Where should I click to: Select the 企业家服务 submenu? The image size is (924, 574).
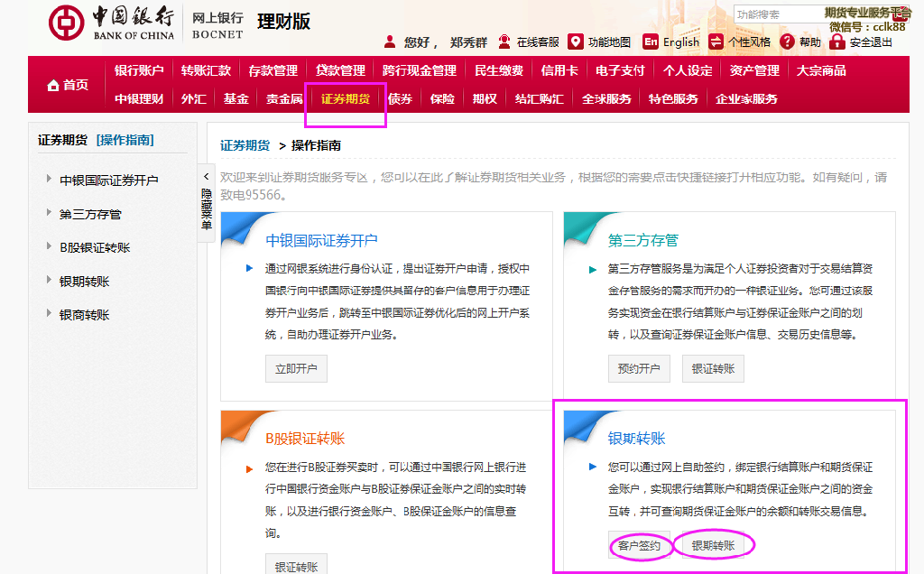click(746, 99)
